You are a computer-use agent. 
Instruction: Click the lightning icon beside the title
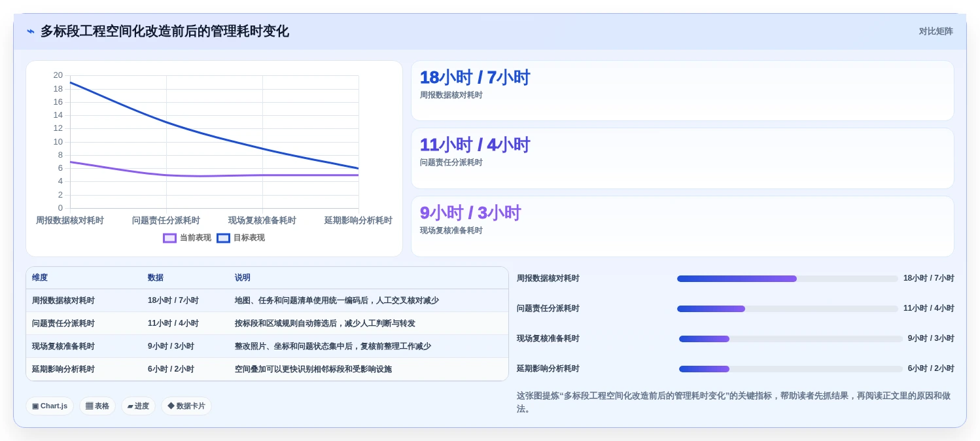click(31, 31)
